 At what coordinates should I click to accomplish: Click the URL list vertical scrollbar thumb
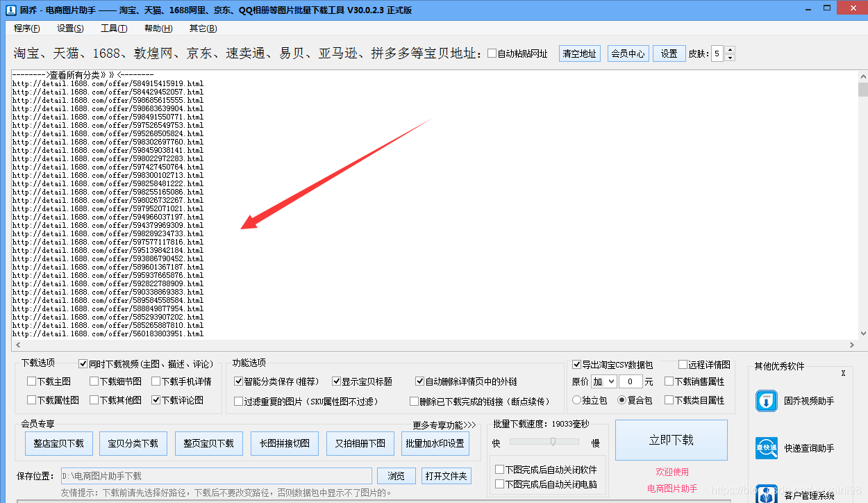pyautogui.click(x=862, y=89)
